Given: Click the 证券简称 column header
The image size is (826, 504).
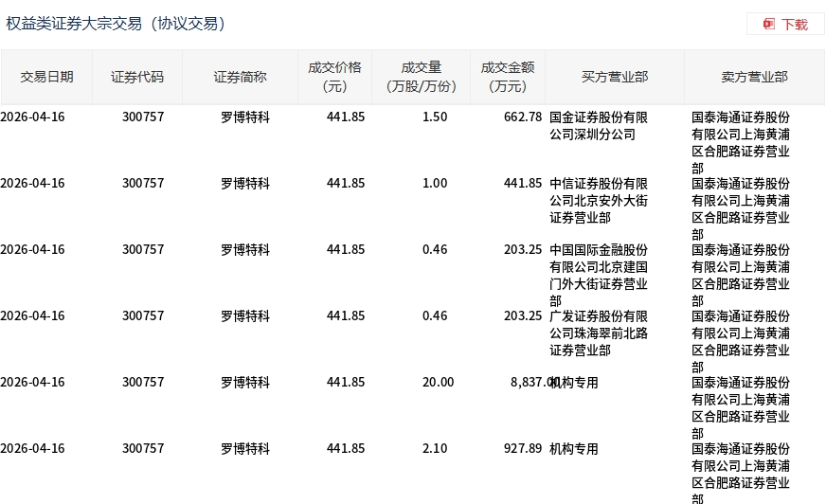Looking at the screenshot, I should pos(240,78).
